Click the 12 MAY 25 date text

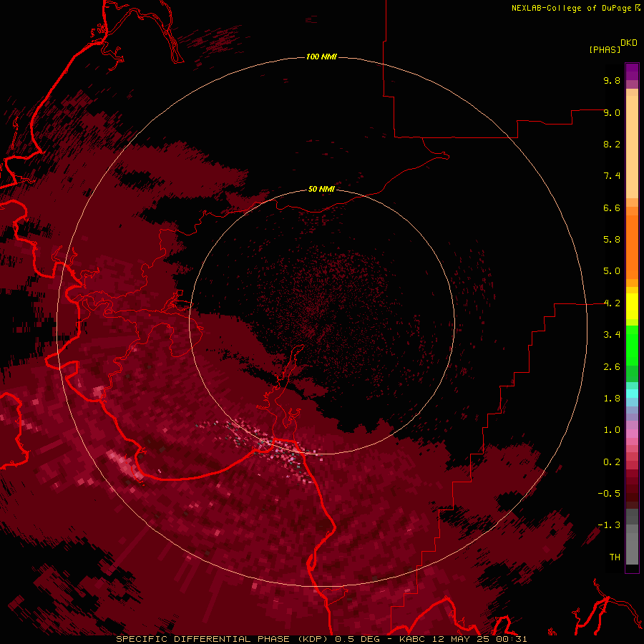[x=462, y=639]
